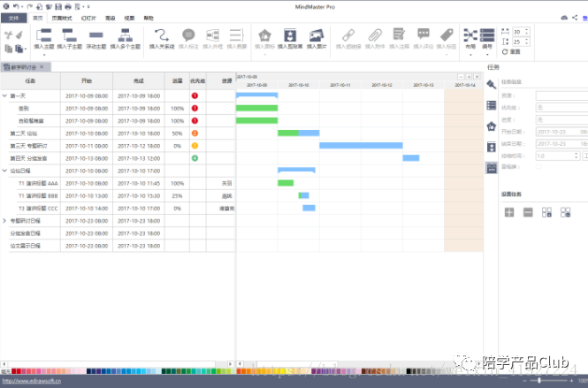Click the Resource (资源) input field
This screenshot has width=588, height=388.
(x=561, y=95)
